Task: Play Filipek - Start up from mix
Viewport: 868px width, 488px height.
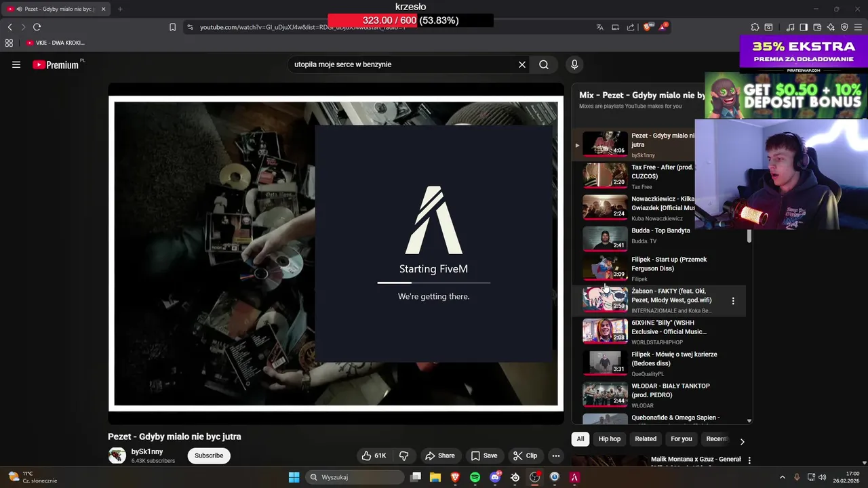Action: [658, 268]
